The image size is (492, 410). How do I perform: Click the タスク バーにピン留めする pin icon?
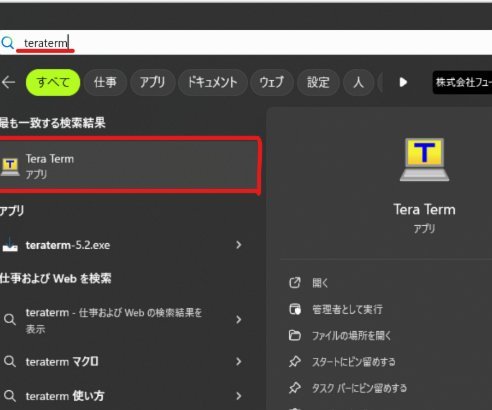295,388
